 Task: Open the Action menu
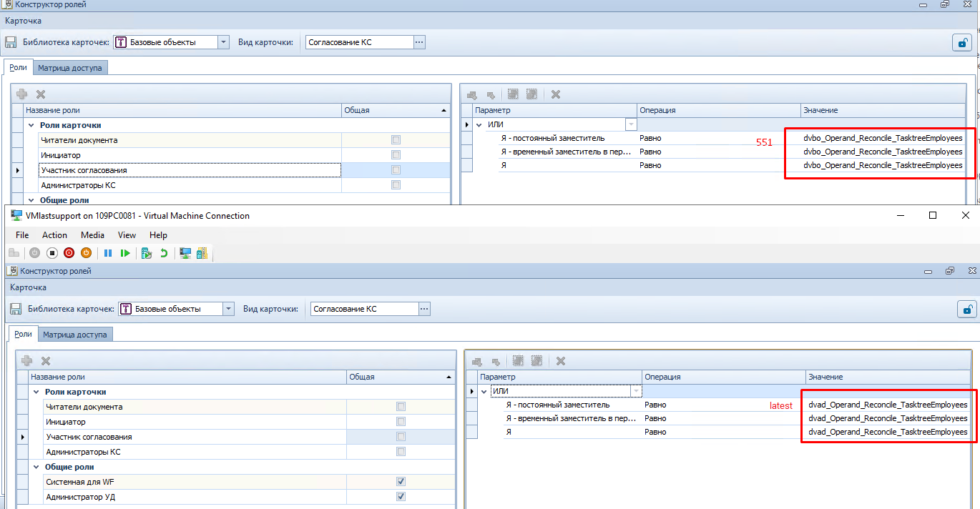pyautogui.click(x=54, y=235)
